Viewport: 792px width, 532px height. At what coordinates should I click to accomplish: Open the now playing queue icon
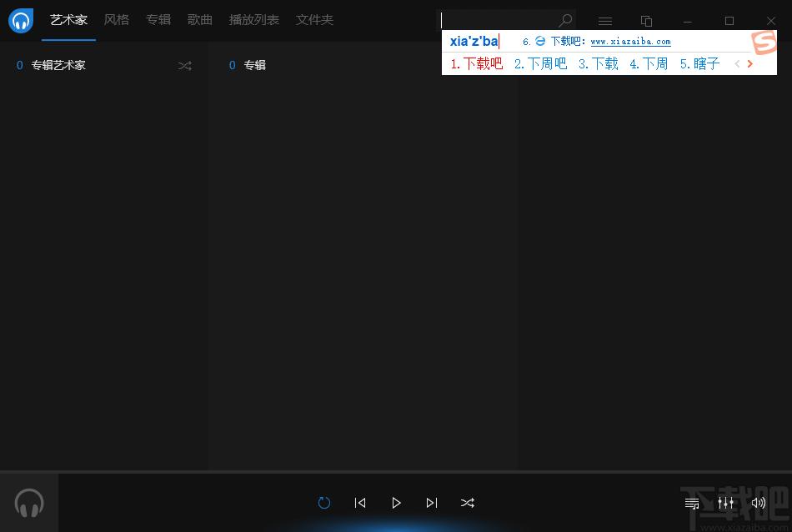(x=692, y=503)
